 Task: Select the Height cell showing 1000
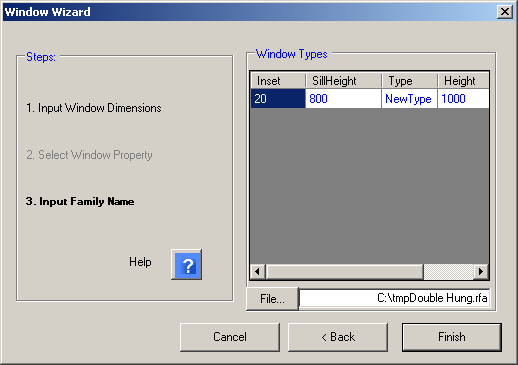point(463,99)
